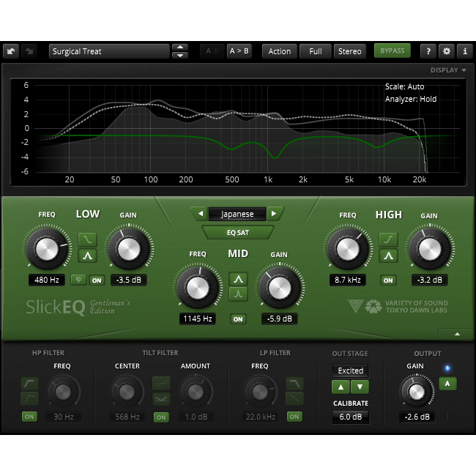Click the low band GAIN knob

pyautogui.click(x=129, y=249)
